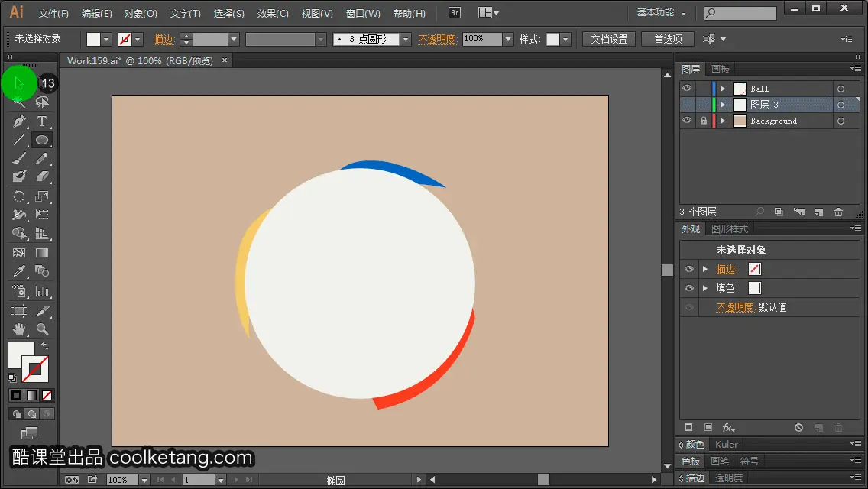Expand the Background layer contents
The width and height of the screenshot is (868, 489).
tap(722, 121)
